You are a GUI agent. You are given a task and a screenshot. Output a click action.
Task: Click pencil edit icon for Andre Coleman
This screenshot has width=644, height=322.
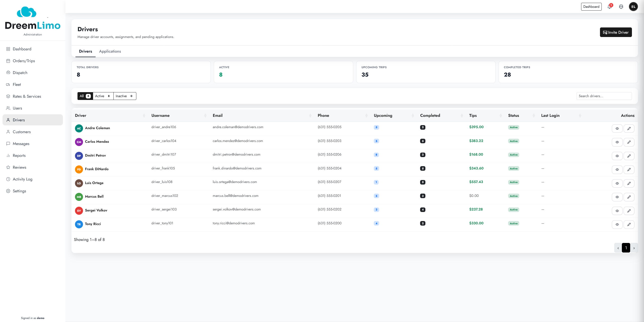pos(629,128)
